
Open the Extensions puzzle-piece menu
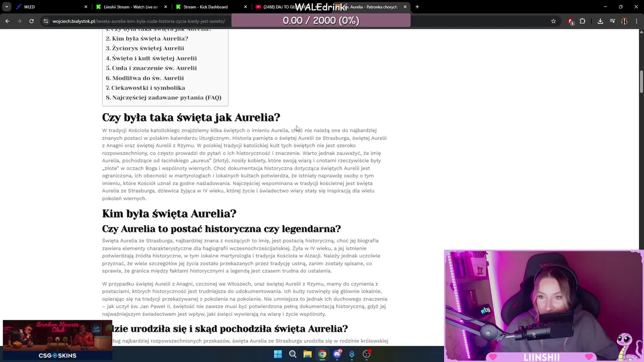coord(583,21)
